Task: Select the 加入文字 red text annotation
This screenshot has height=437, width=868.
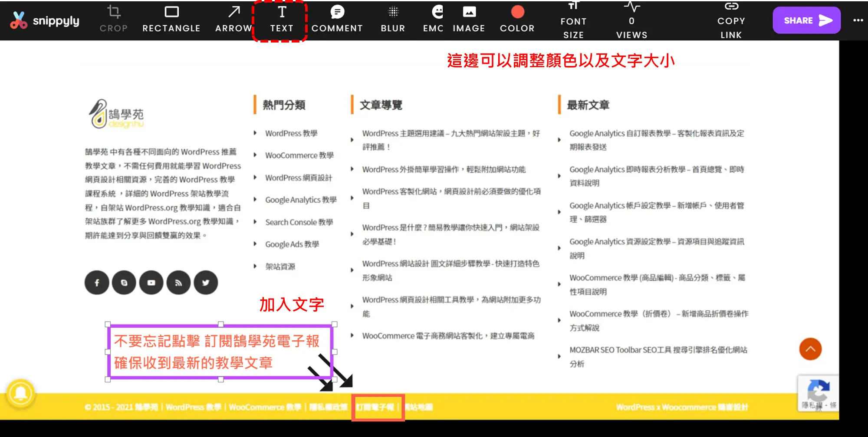Action: 292,305
